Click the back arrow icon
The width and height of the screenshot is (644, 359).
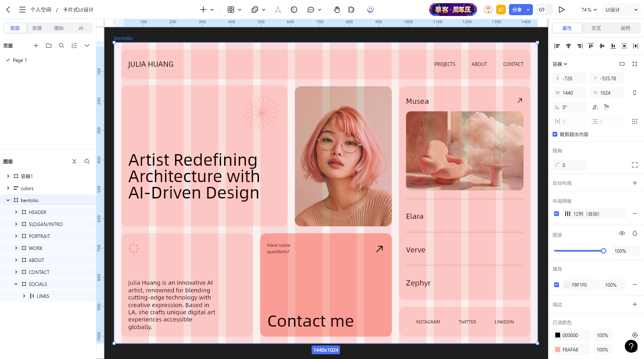pos(8,10)
